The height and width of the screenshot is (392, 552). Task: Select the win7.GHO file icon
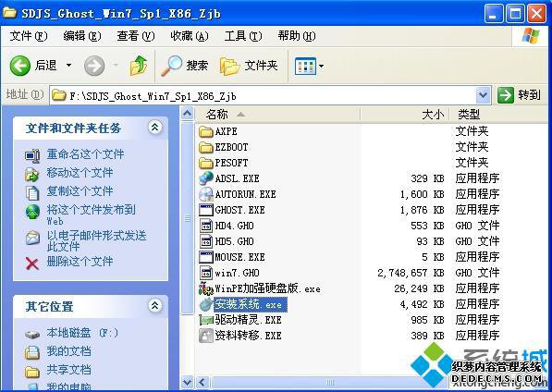[206, 273]
